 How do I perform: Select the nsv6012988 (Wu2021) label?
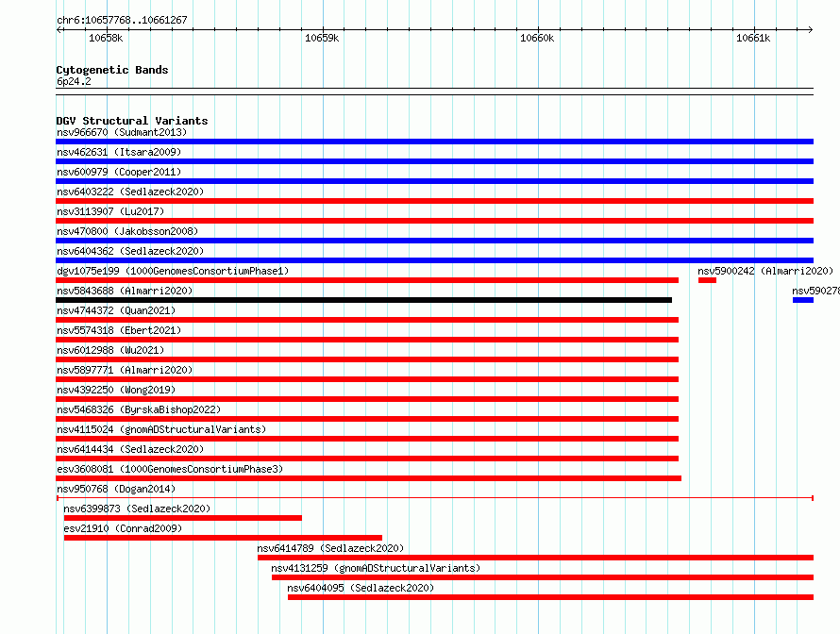[x=110, y=350]
